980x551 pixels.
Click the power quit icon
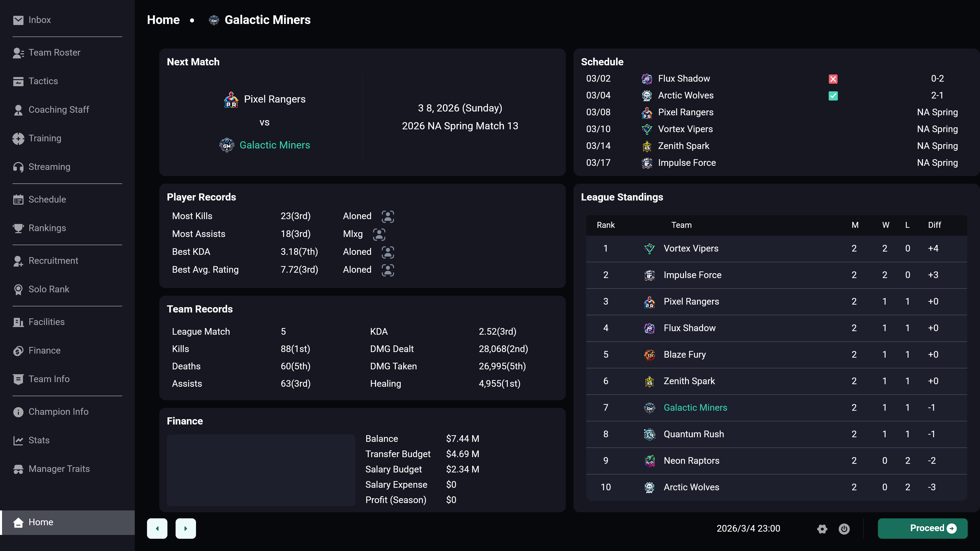click(x=844, y=529)
